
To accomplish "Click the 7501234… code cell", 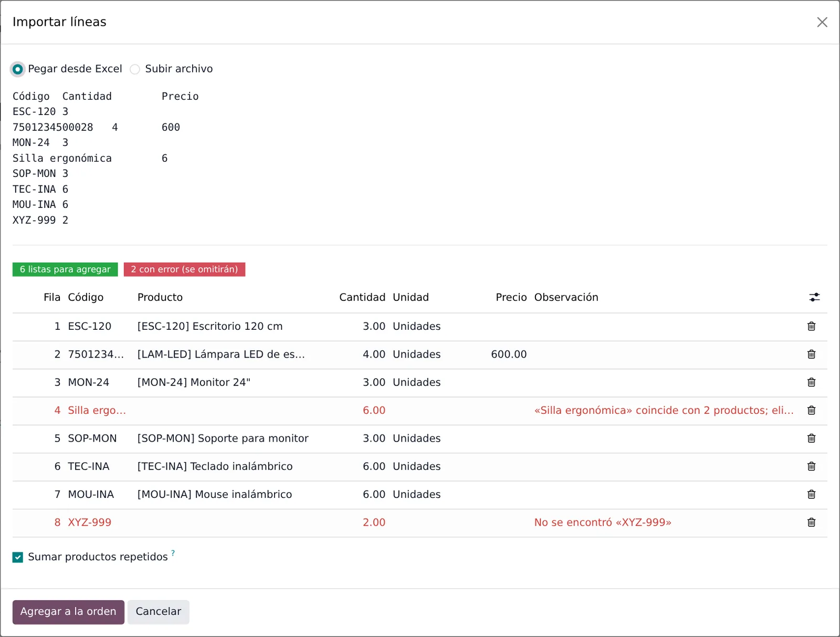I will [96, 354].
